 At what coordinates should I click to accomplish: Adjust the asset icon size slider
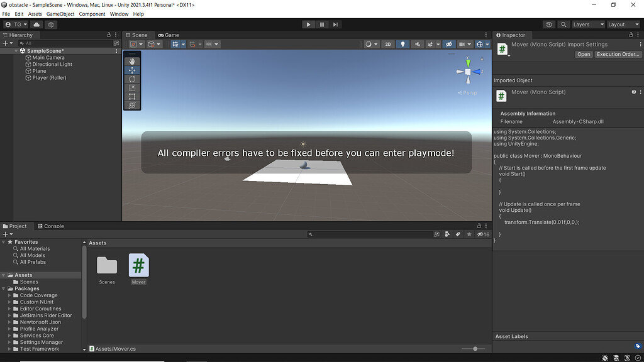tap(475, 349)
